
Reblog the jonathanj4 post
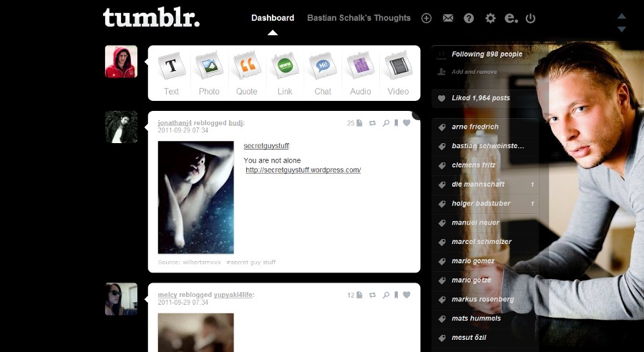(x=373, y=123)
